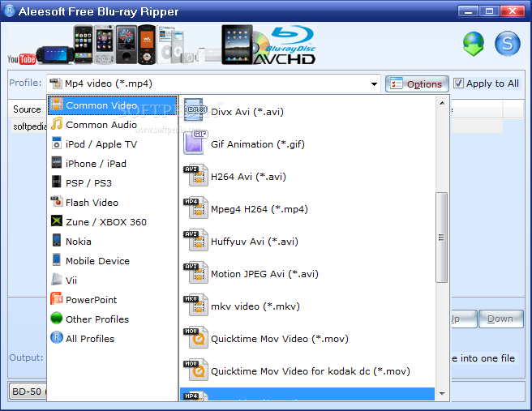Open the All Profiles category
Viewport: 532px width, 411px height.
click(x=112, y=338)
